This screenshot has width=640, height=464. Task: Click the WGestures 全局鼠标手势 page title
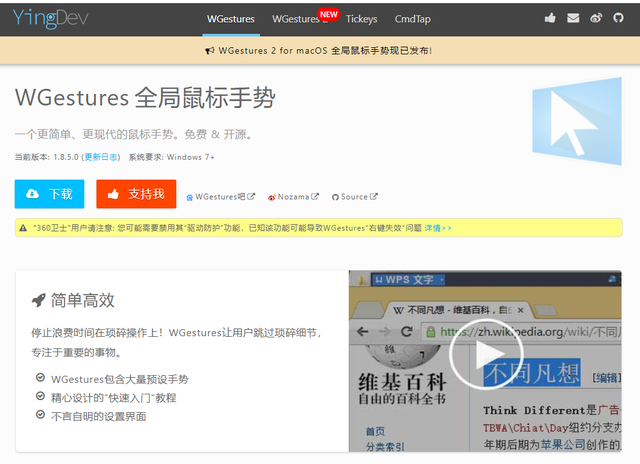145,98
